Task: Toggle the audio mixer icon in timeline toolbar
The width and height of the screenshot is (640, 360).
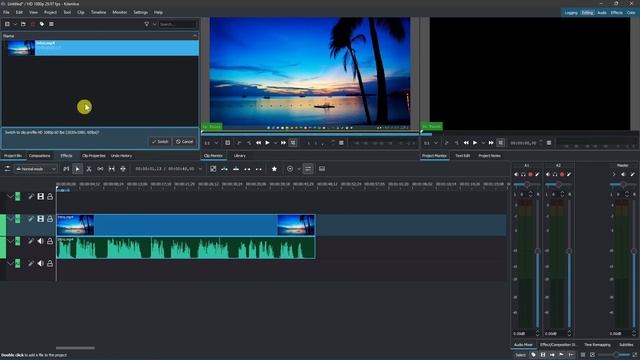Action: (308, 169)
